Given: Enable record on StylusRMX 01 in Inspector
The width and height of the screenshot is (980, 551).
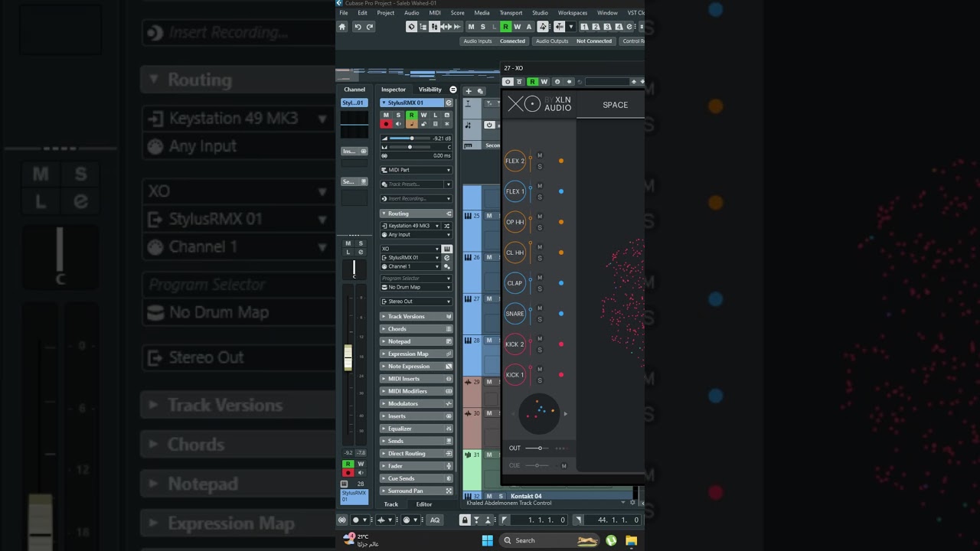Looking at the screenshot, I should 386,124.
